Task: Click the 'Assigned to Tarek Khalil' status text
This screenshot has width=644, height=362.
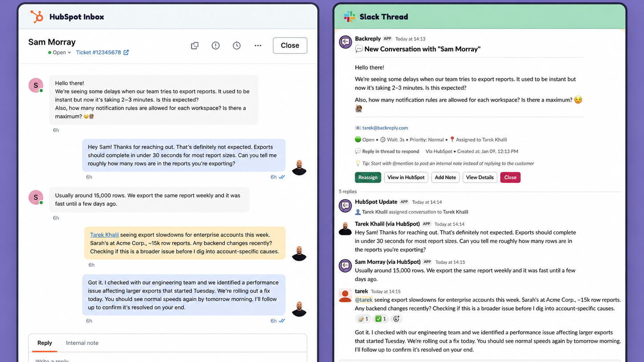Action: point(481,140)
